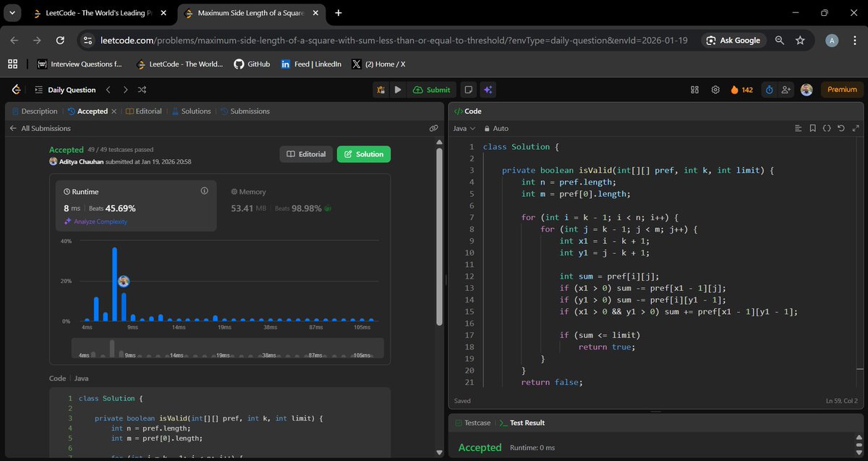
Task: Click the Ln 59, Col 2 indicator
Action: coord(841,400)
